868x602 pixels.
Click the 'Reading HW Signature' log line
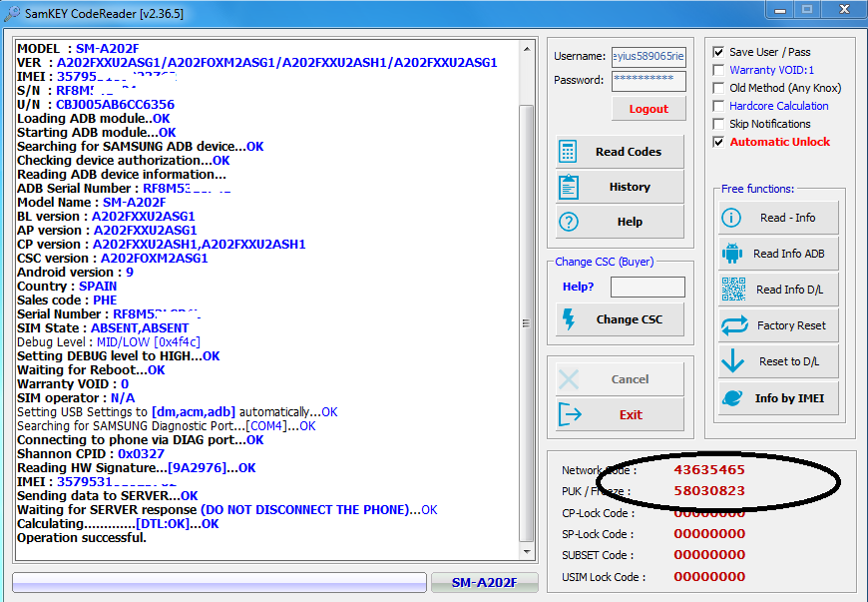pos(136,468)
